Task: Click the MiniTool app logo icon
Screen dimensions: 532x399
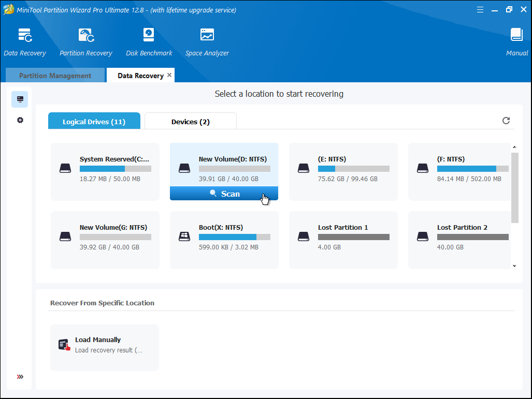Action: coord(8,9)
